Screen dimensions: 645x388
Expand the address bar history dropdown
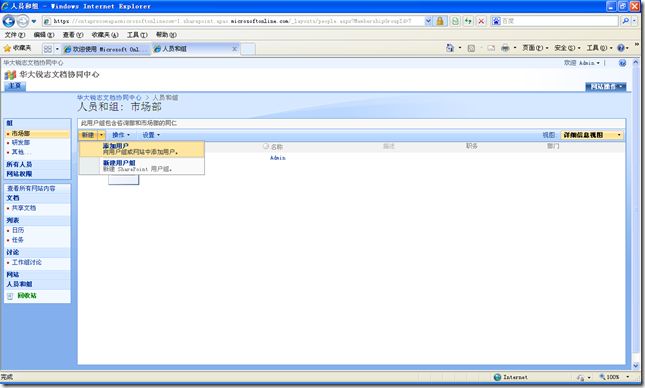pyautogui.click(x=428, y=21)
